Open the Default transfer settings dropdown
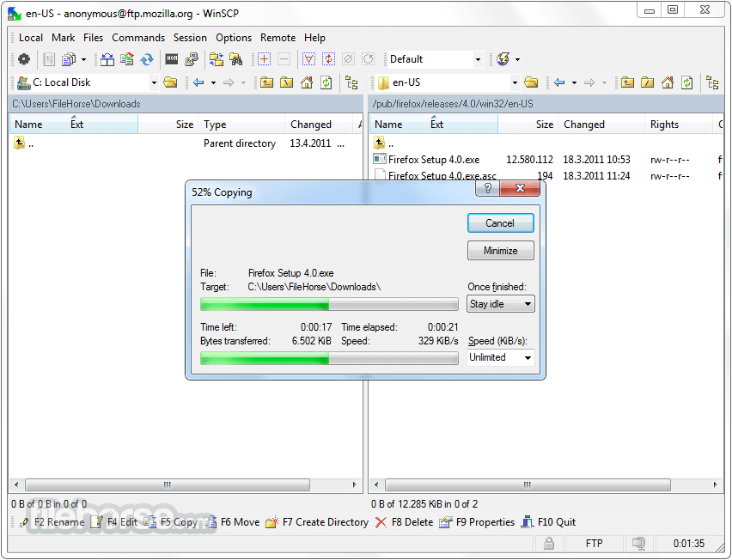Viewport: 732px width, 560px height. [x=478, y=59]
